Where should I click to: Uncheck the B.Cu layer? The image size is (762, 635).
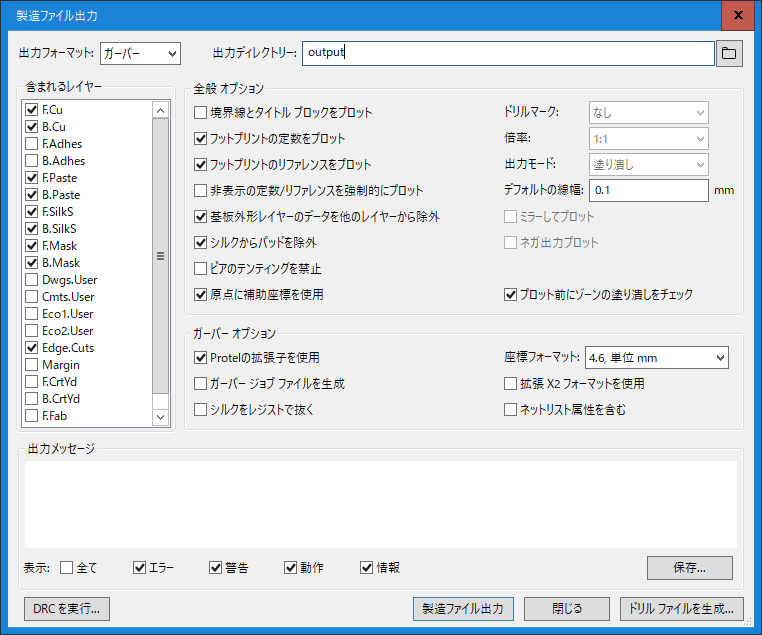(32, 127)
